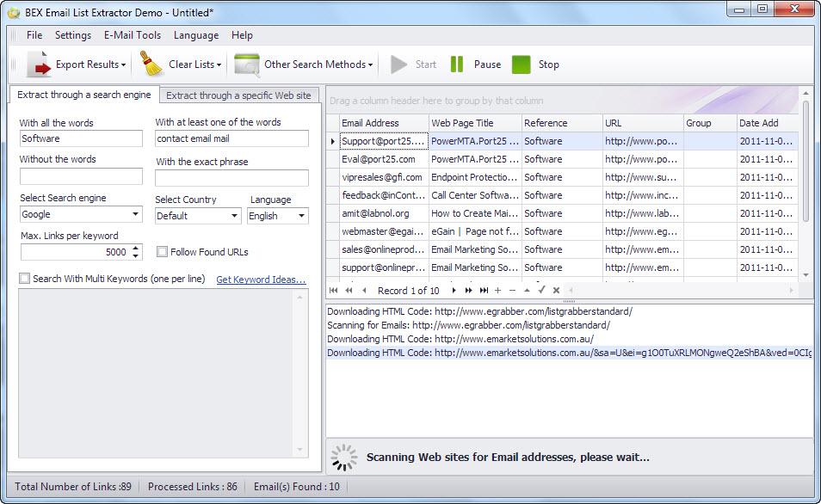Screen dimensions: 821x504
Task: Click the cancel edit X icon
Action: pos(556,290)
